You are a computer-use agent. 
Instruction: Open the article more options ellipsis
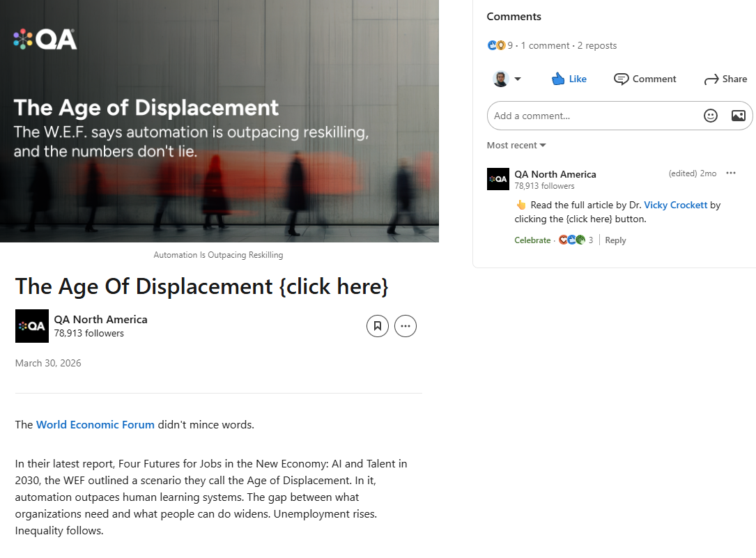click(405, 326)
